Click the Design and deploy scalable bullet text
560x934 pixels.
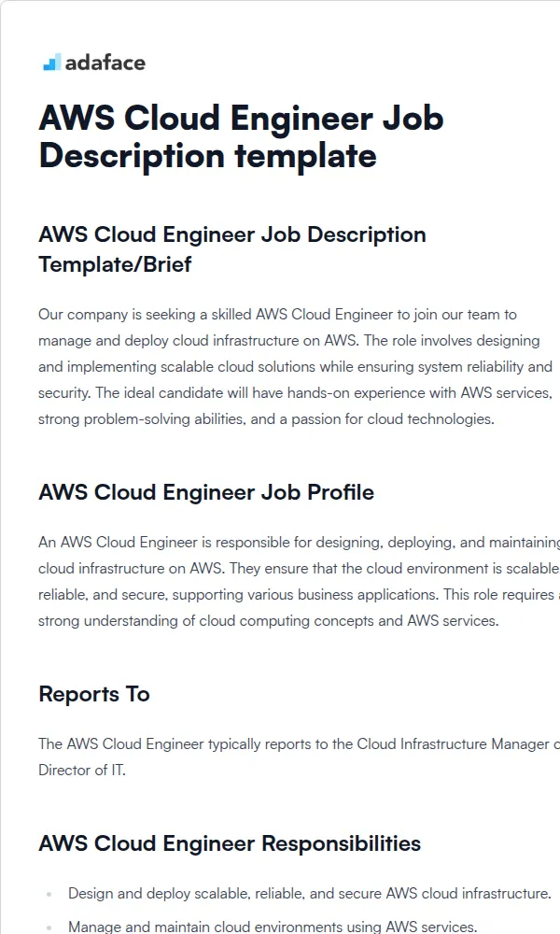(x=310, y=894)
